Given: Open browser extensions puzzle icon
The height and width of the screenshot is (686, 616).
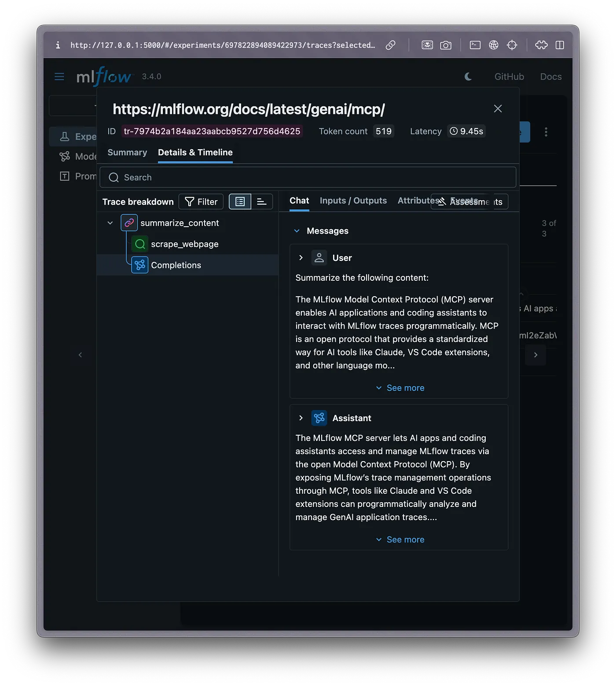Looking at the screenshot, I should click(541, 45).
